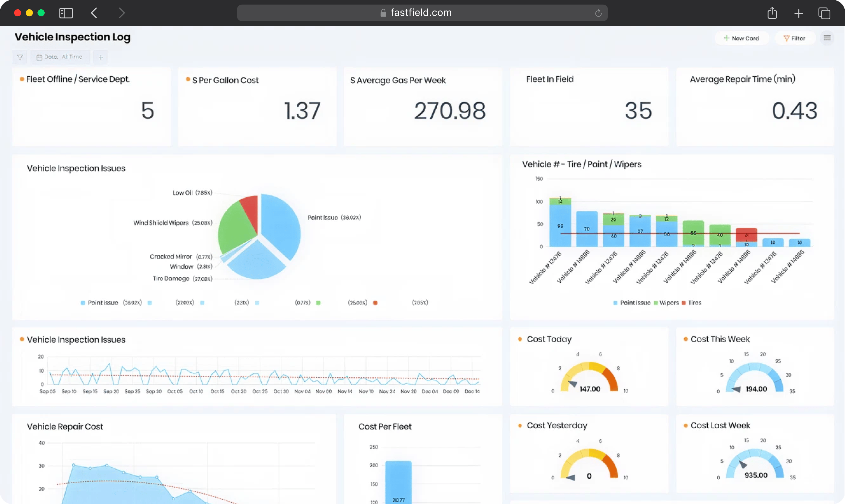845x504 pixels.
Task: Click the Sep 05 axis label on line chart
Action: (x=48, y=391)
